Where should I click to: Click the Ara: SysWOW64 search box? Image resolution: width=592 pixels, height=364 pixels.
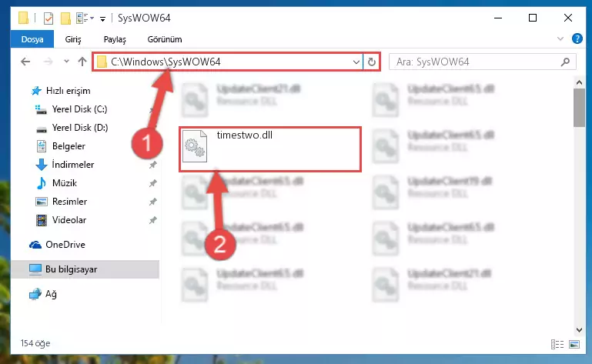(483, 62)
